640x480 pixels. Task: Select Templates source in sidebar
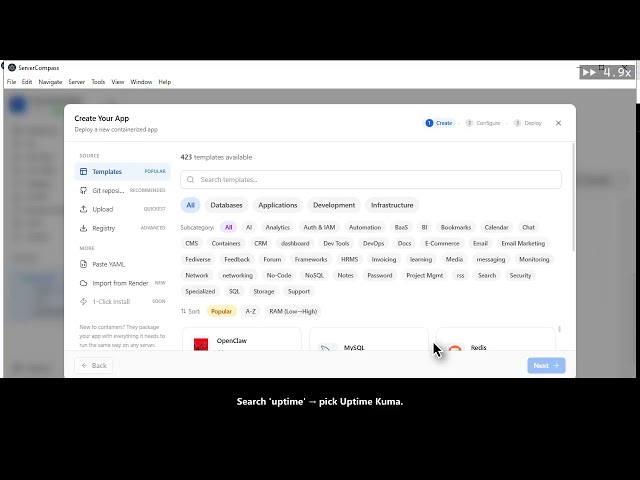coord(122,171)
